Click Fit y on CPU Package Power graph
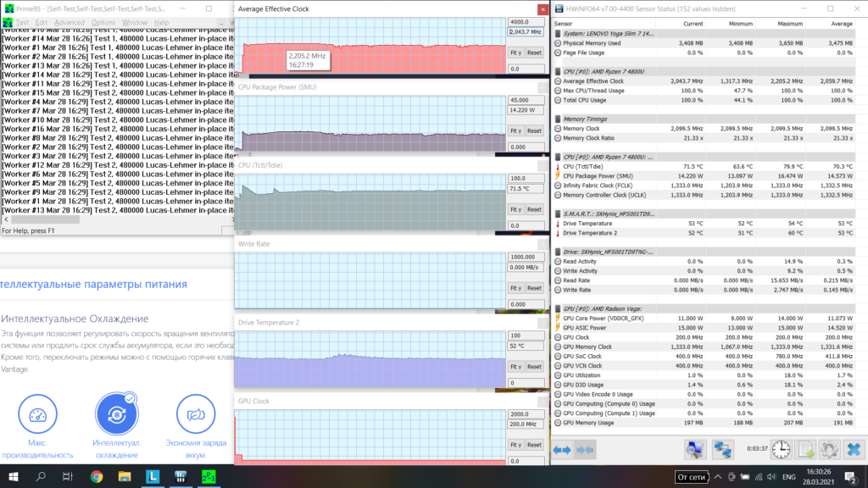This screenshot has width=868, height=488. click(516, 131)
